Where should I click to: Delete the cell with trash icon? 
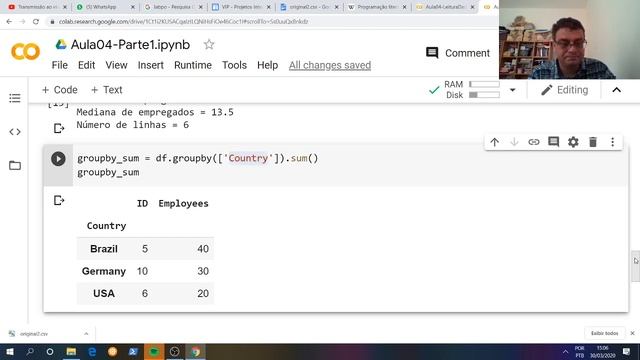593,142
